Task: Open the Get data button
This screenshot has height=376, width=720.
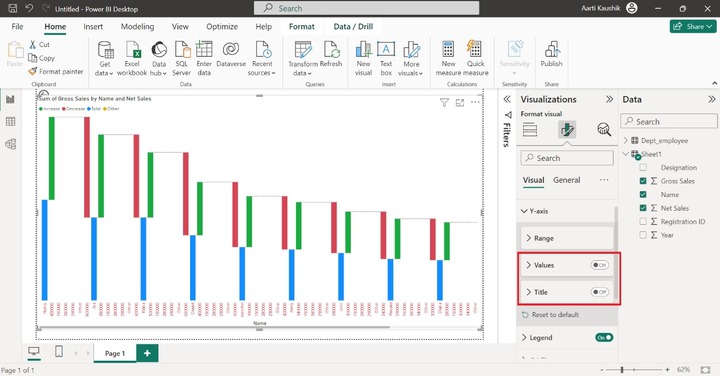Action: 105,58
